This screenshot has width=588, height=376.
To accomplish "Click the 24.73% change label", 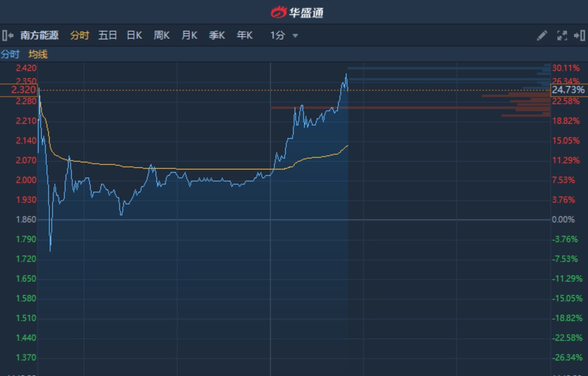I will pos(568,90).
